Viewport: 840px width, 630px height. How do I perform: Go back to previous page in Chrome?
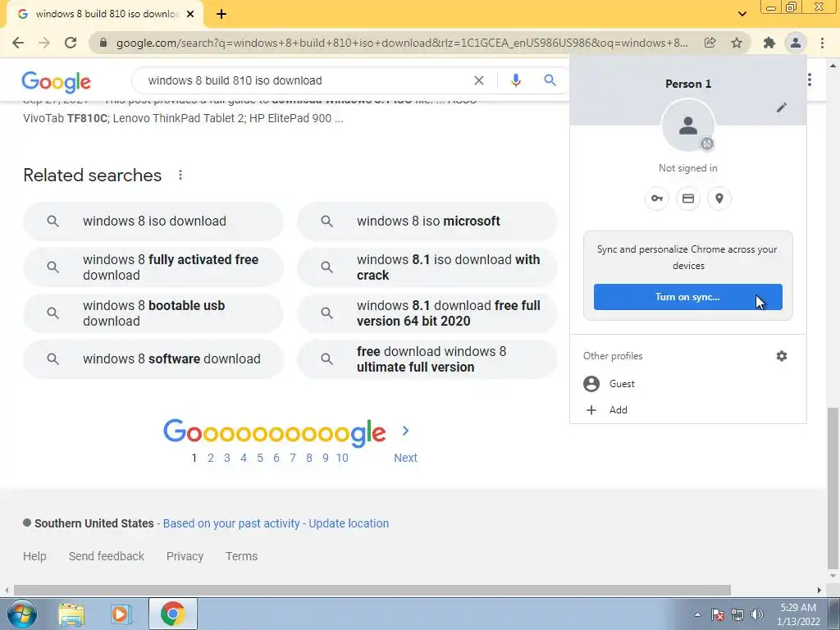pyautogui.click(x=18, y=43)
